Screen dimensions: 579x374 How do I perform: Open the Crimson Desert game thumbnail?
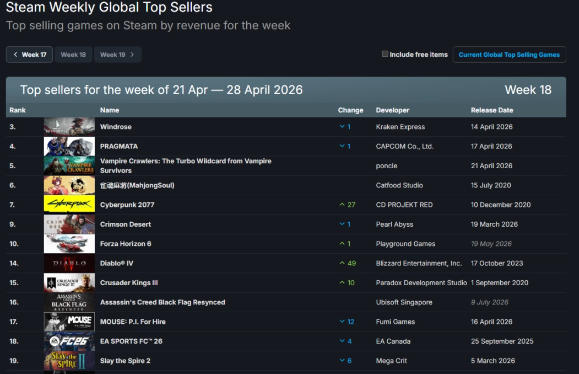[69, 224]
